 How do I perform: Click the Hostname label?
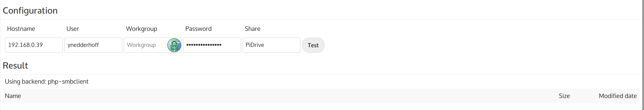pos(21,29)
